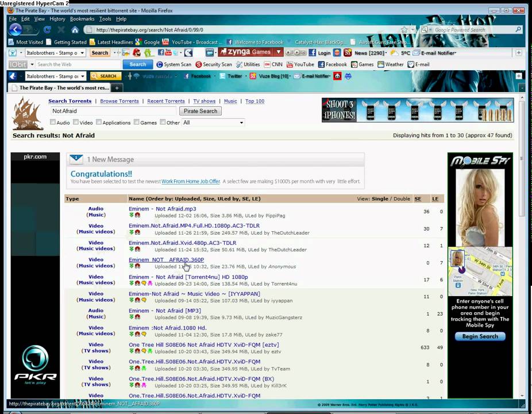
Task: Open the IObit logo dropdown arrow
Action: coord(32,64)
